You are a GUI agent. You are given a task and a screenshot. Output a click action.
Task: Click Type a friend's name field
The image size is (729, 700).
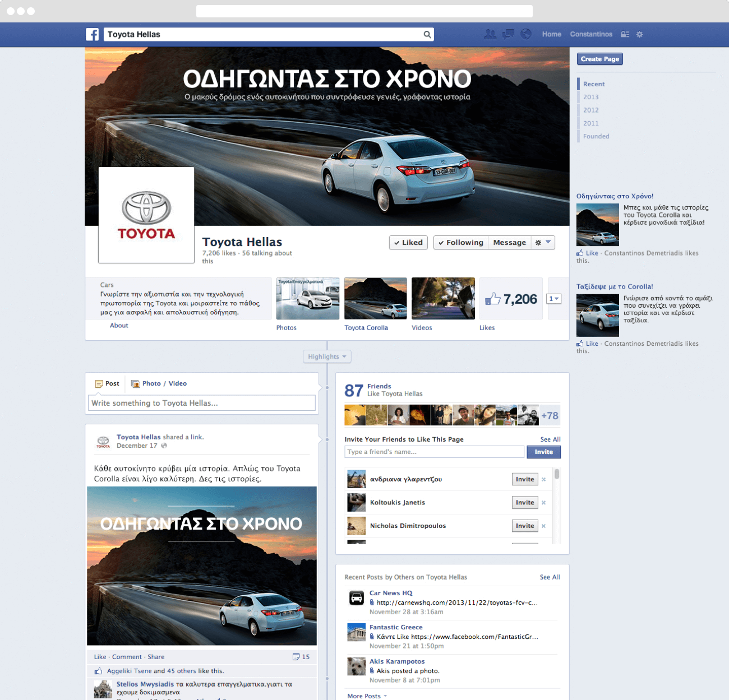[x=434, y=452]
